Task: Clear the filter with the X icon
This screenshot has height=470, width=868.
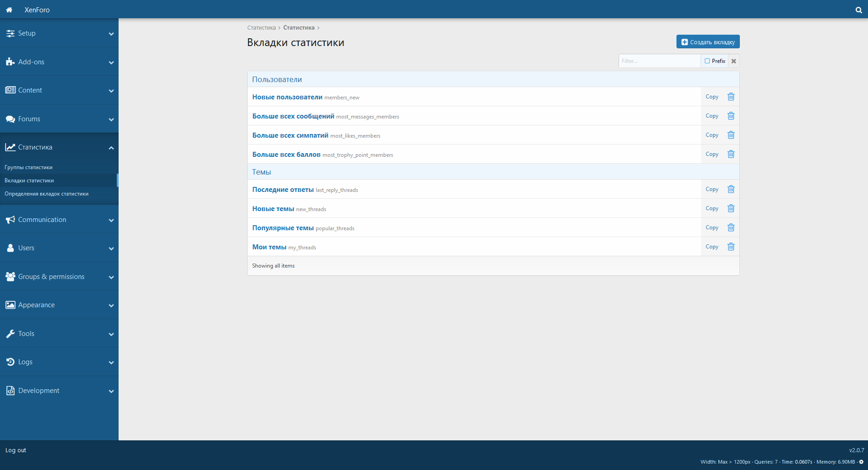Action: (x=733, y=61)
